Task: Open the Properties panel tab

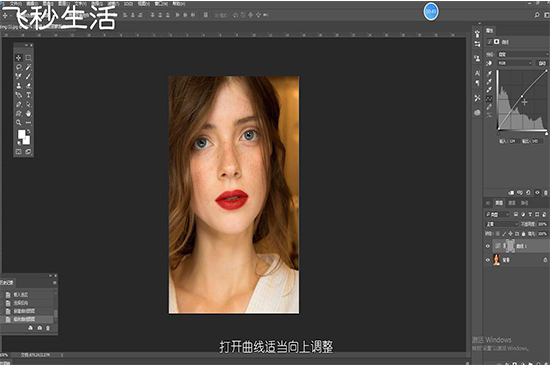Action: (x=490, y=31)
